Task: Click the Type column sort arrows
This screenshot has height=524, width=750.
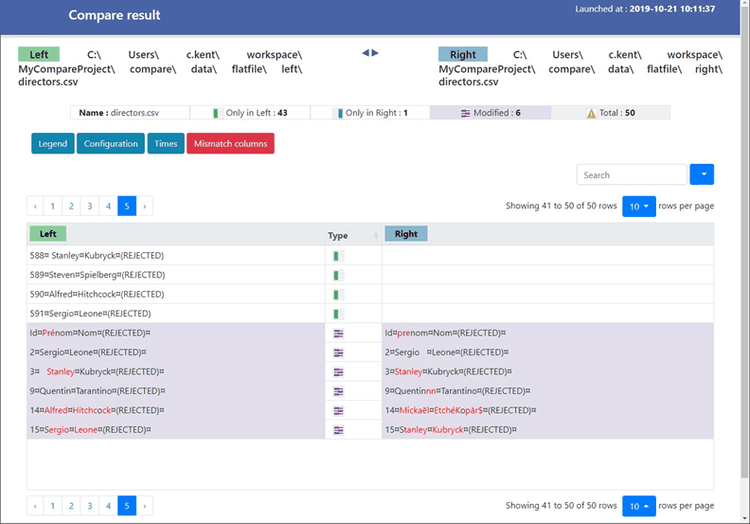Action: 376,235
